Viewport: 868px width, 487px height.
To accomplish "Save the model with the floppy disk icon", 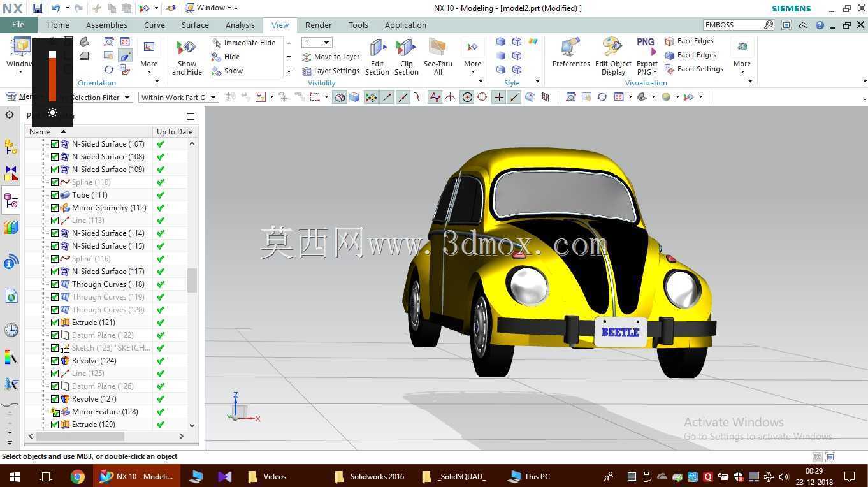I will [x=38, y=8].
